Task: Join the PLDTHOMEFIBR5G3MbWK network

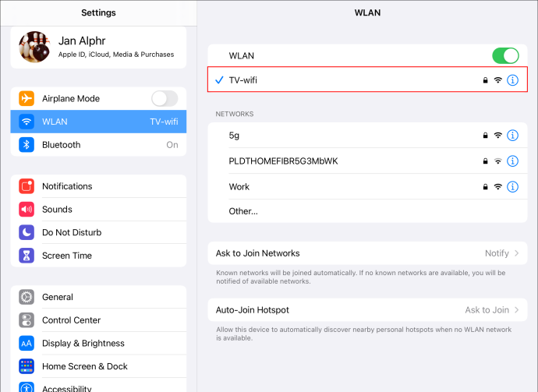Action: point(367,161)
